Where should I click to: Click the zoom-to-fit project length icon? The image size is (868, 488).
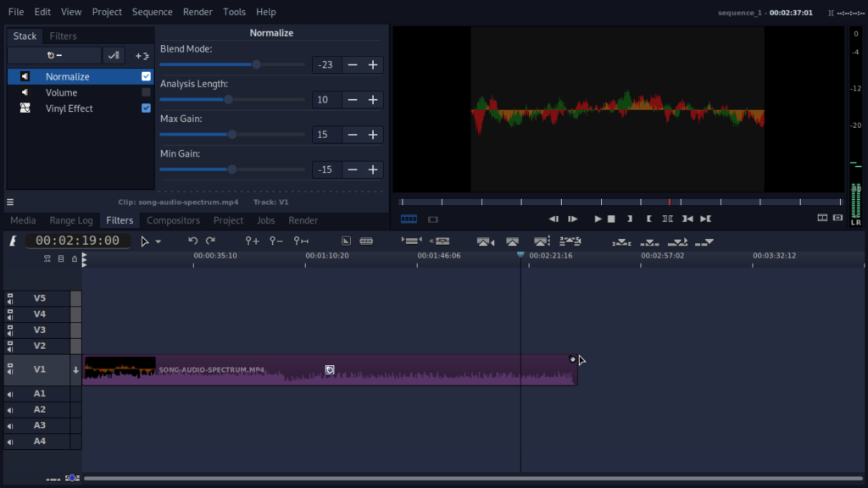click(x=301, y=241)
